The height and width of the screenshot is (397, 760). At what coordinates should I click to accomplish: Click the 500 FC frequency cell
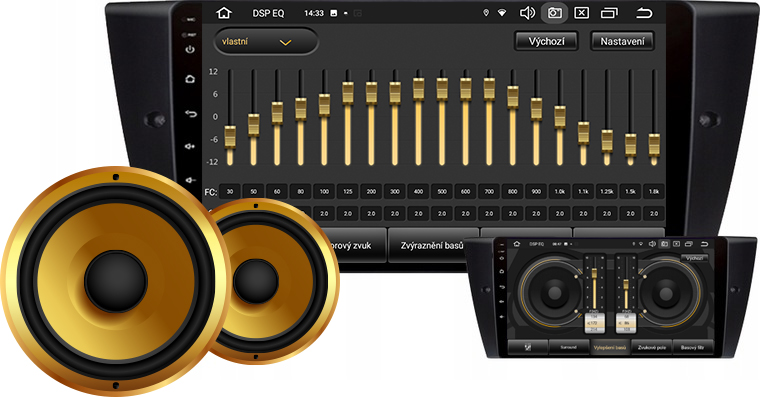coord(442,191)
